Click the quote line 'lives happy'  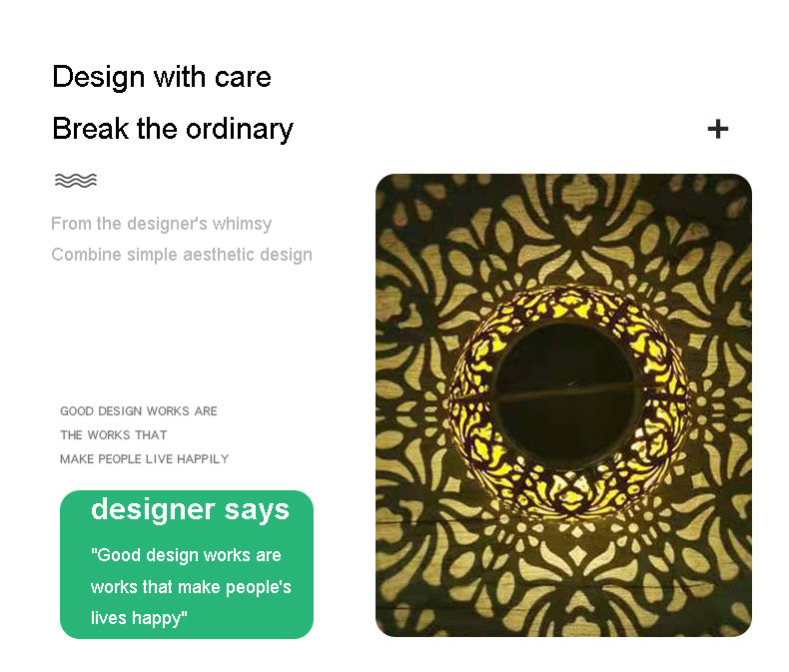[x=139, y=618]
